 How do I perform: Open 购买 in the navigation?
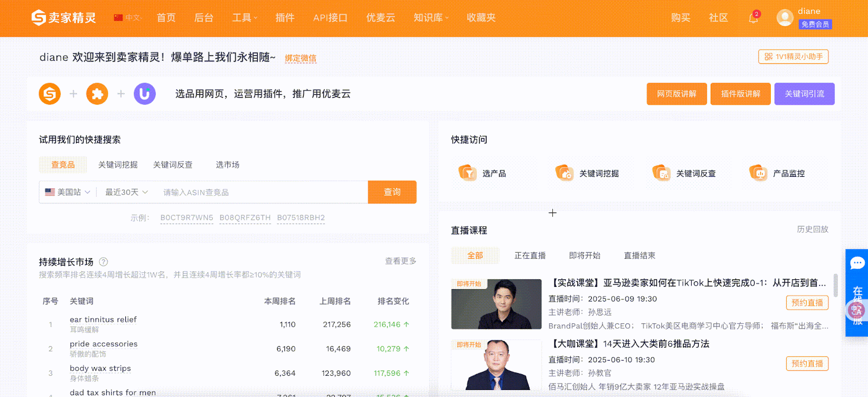(x=680, y=18)
